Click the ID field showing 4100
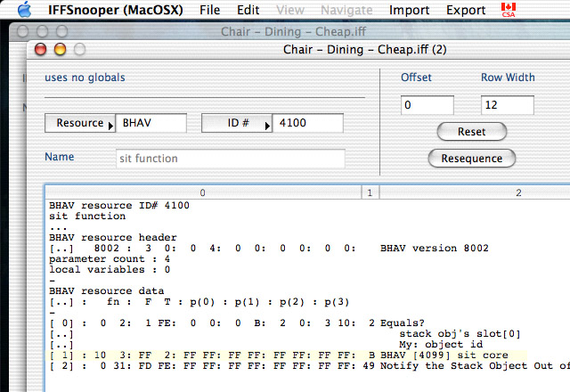This screenshot has height=392, width=570. point(307,124)
